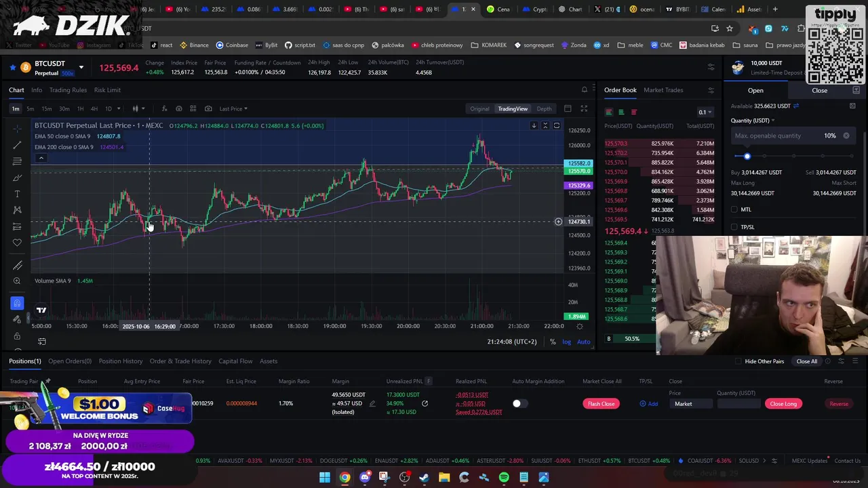This screenshot has width=868, height=488.
Task: Open chart settings gear icon
Action: click(579, 326)
